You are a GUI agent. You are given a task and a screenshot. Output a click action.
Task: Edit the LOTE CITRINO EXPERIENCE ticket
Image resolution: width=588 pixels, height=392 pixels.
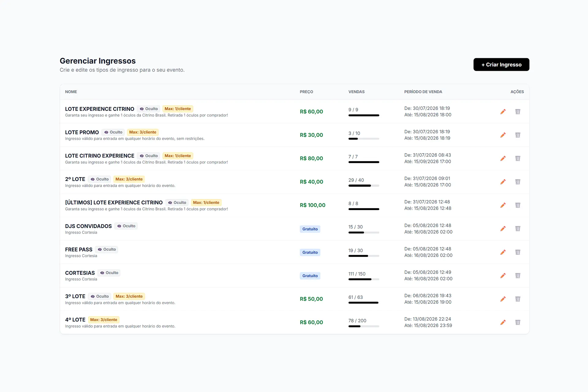pos(503,158)
